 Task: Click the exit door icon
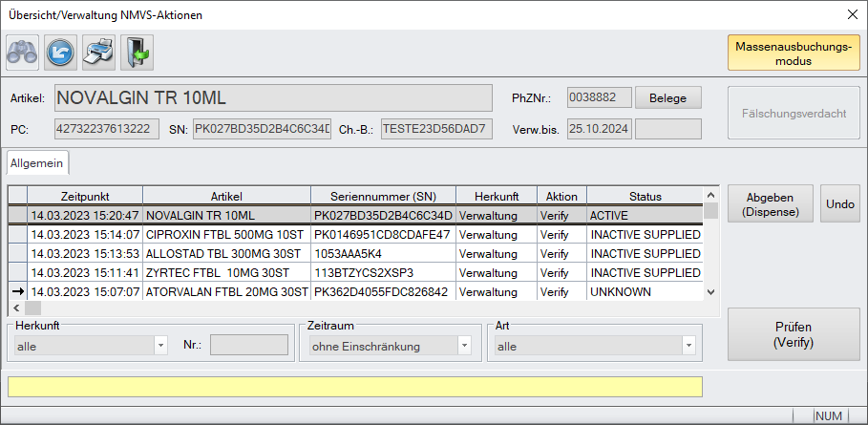click(137, 52)
